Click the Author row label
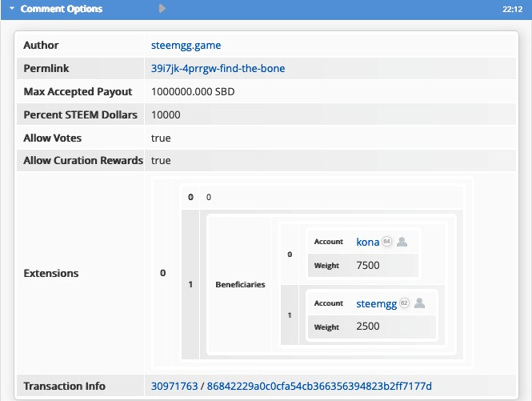 41,45
